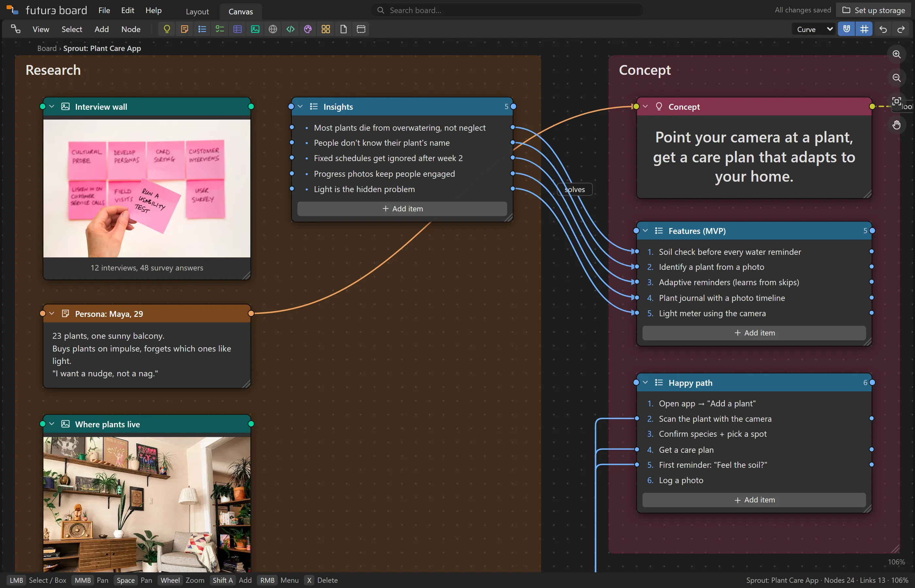Select the sticky notes image in Interview wall

point(147,188)
